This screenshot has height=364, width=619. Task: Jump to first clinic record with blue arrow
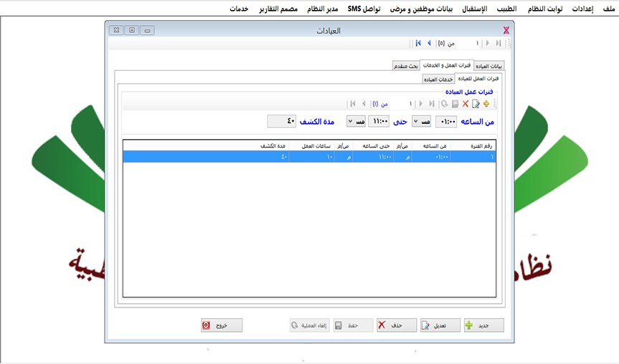[418, 44]
